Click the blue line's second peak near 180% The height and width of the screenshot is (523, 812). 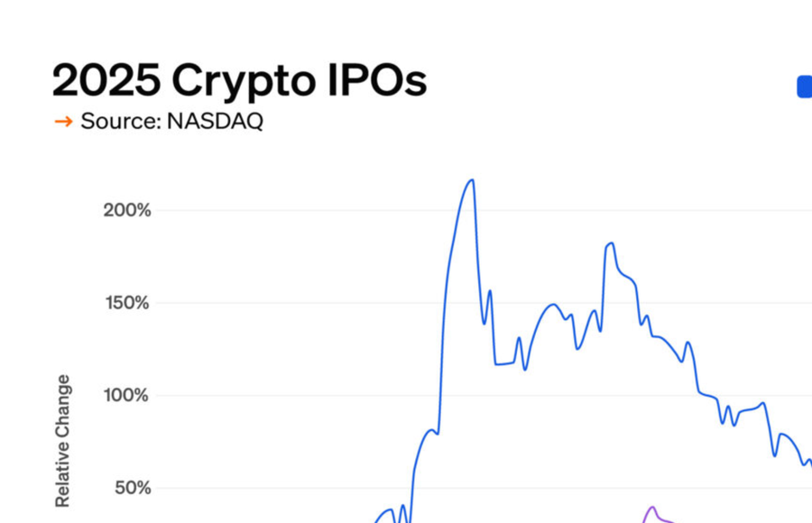(x=611, y=243)
